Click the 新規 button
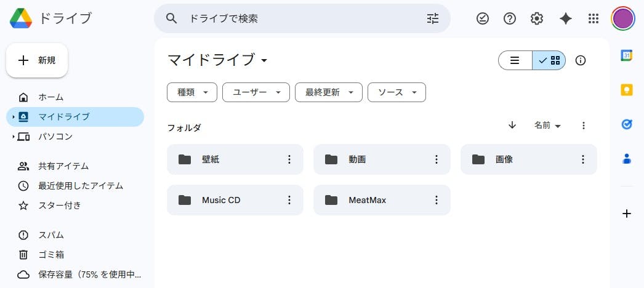 (x=37, y=60)
